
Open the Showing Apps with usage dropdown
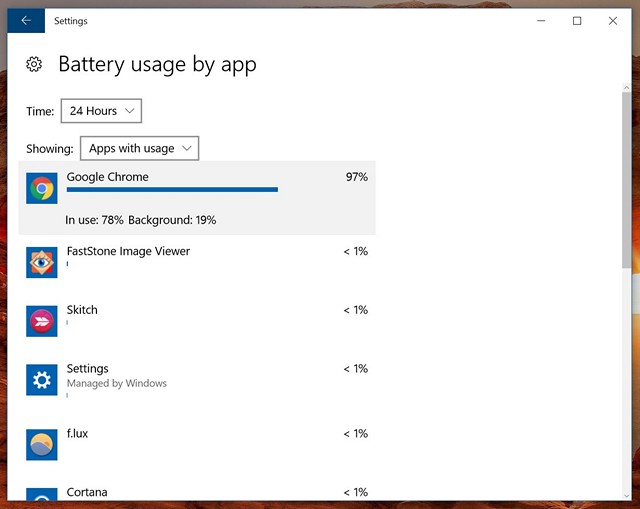[x=140, y=148]
